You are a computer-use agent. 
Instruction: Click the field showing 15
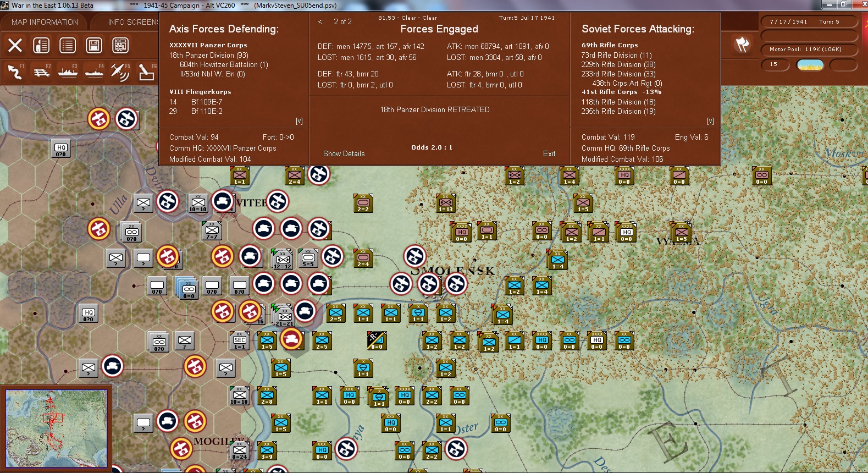point(775,65)
